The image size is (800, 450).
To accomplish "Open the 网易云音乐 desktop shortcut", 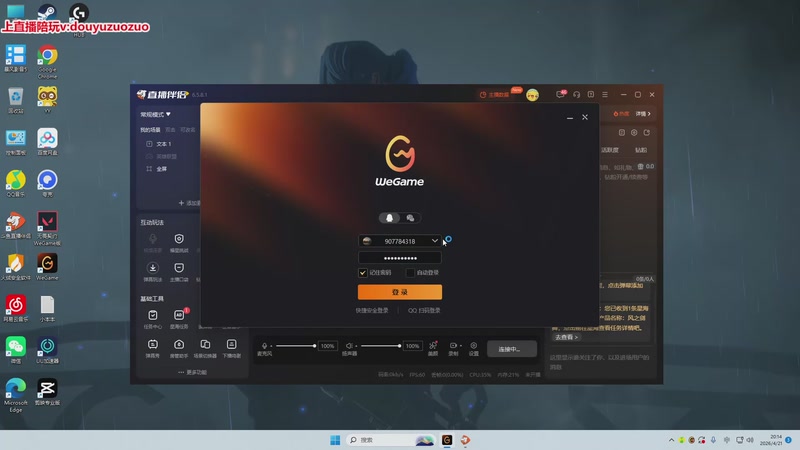I will pyautogui.click(x=16, y=309).
